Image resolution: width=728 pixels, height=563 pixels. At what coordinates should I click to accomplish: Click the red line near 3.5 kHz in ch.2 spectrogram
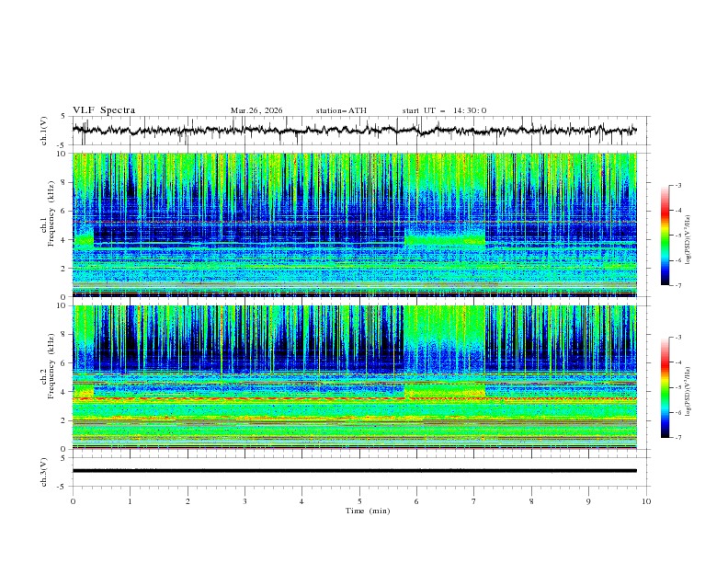354,399
